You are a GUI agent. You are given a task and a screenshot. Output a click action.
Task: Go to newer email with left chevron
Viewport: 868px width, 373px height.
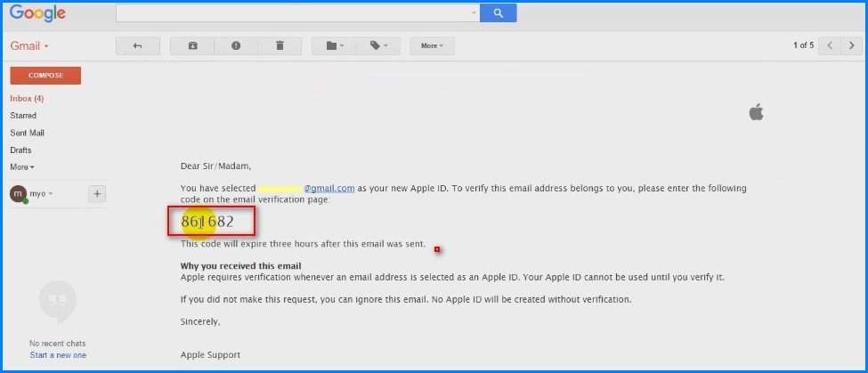(830, 46)
